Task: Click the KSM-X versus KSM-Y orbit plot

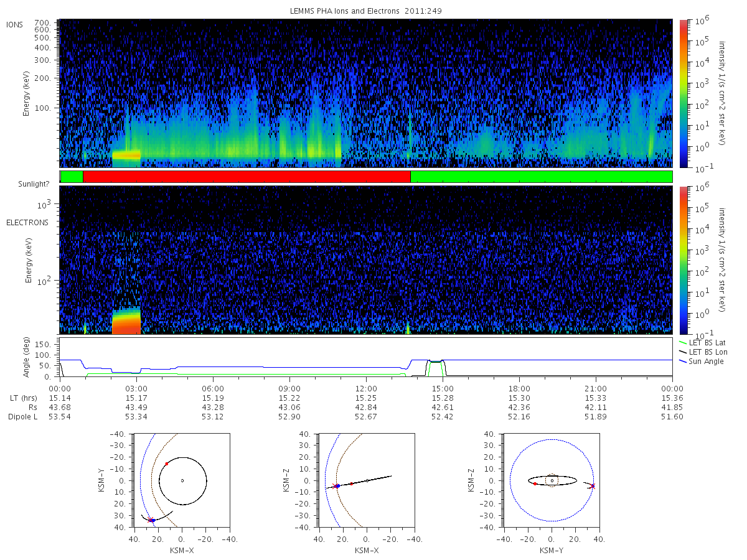Action: coord(182,480)
